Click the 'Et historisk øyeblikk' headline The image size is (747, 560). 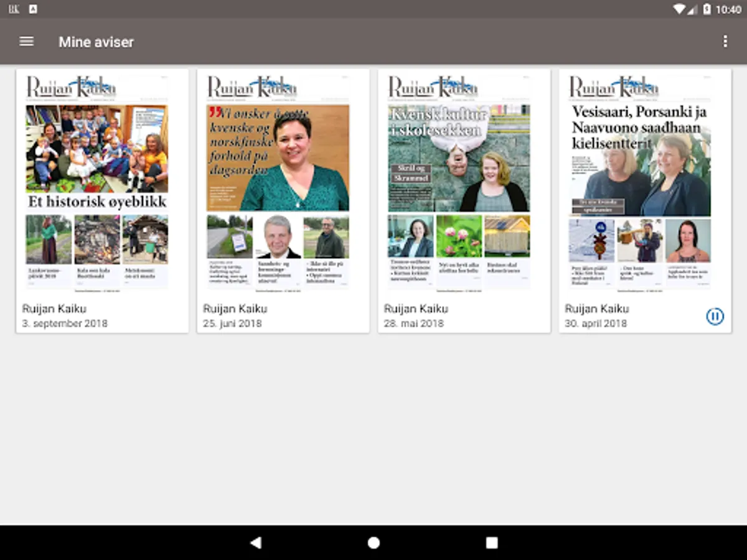(97, 202)
